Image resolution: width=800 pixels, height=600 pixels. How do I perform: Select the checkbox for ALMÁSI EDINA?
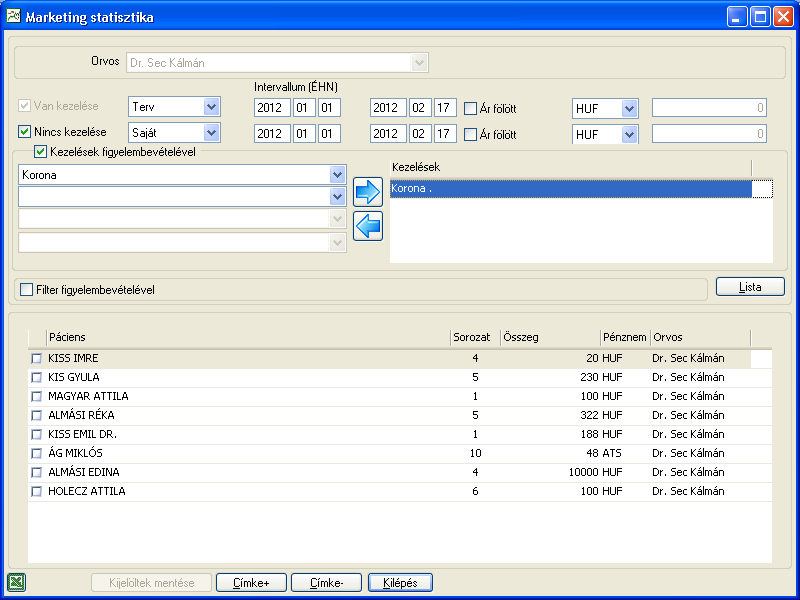point(36,472)
